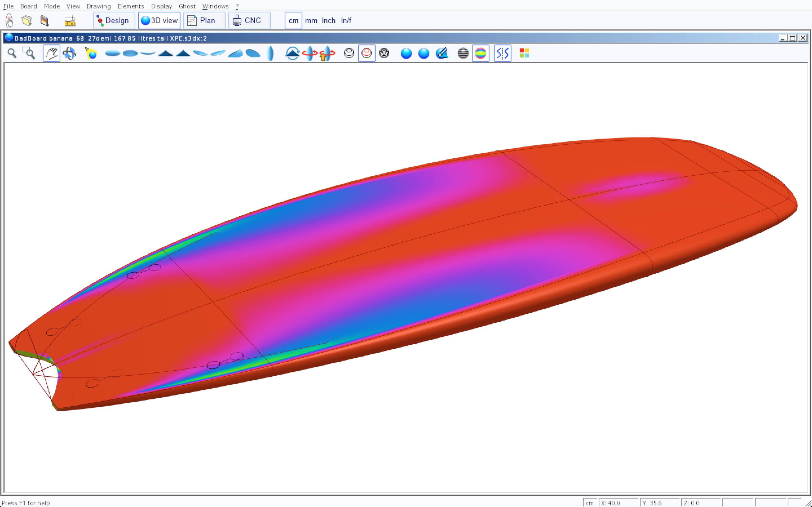Open the Ghost menu
The image size is (812, 507).
(187, 6)
